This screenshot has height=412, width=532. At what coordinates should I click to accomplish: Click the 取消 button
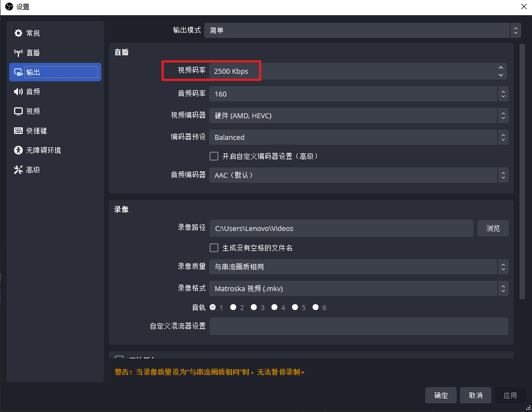click(475, 395)
